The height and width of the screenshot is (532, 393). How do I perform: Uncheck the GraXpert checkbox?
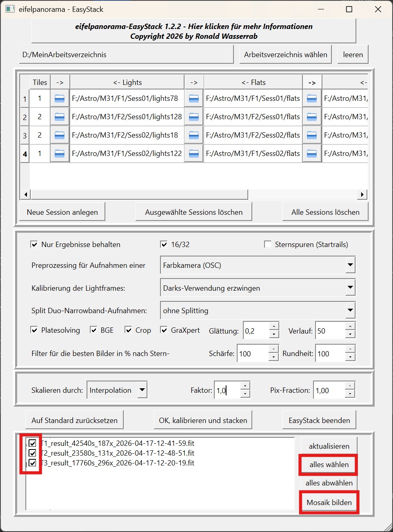(x=164, y=330)
